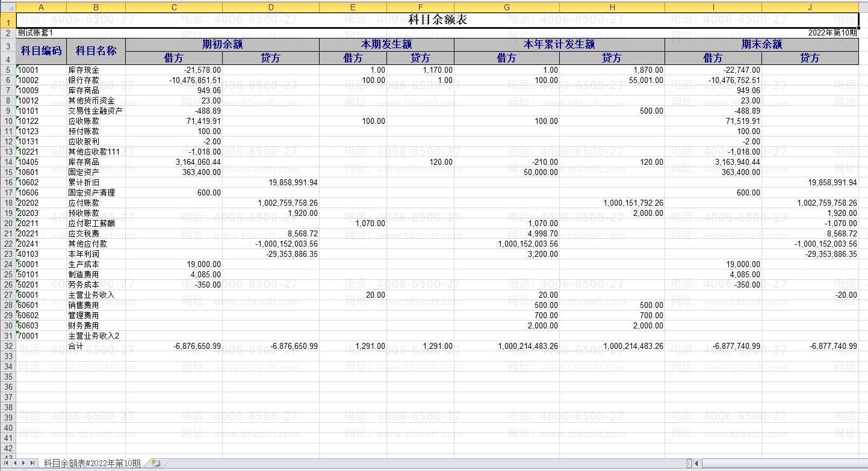Select the 贷方 cell under 期末余额
Image resolution: width=868 pixels, height=471 pixels.
pyautogui.click(x=810, y=58)
